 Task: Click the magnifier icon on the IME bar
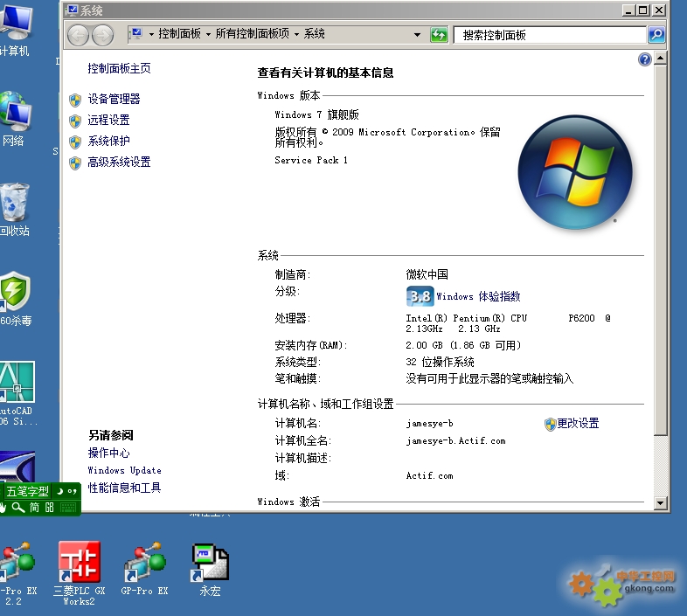click(x=18, y=508)
